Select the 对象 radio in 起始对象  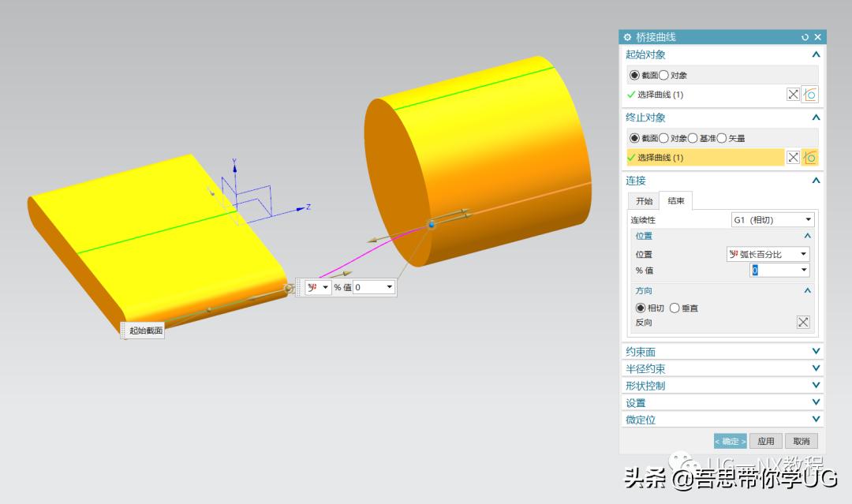663,75
